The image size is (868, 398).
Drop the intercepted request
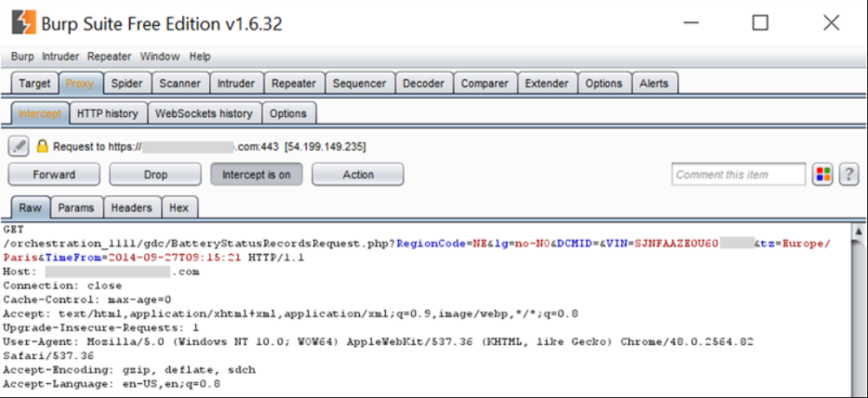155,174
